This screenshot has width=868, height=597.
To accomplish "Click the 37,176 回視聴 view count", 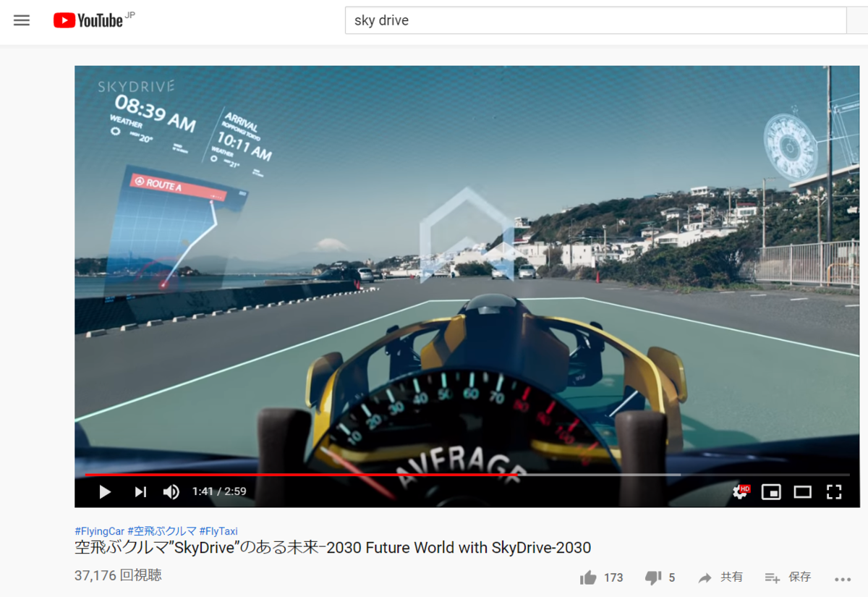I will (118, 576).
